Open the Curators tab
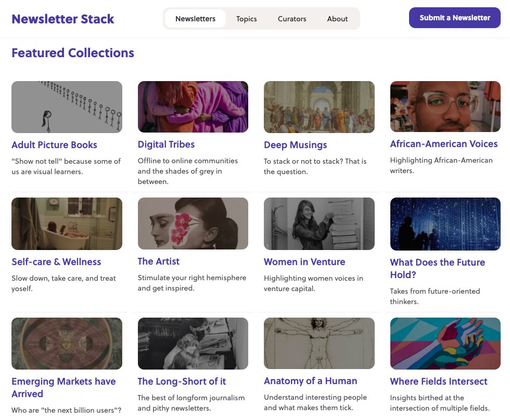 pyautogui.click(x=291, y=19)
